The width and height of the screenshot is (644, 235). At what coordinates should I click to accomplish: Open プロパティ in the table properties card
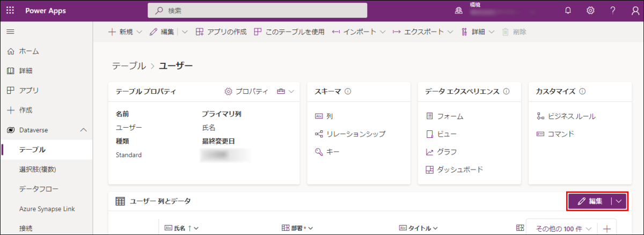click(246, 91)
